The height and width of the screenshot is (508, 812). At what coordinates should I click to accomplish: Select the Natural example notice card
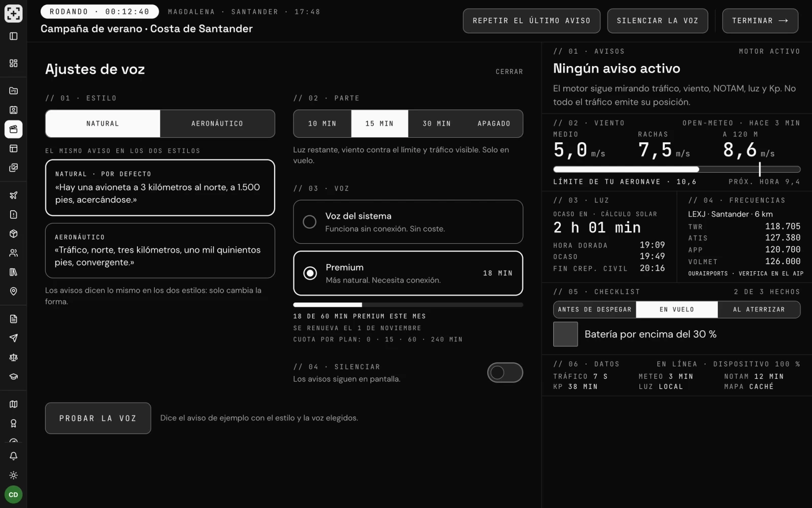(x=160, y=187)
